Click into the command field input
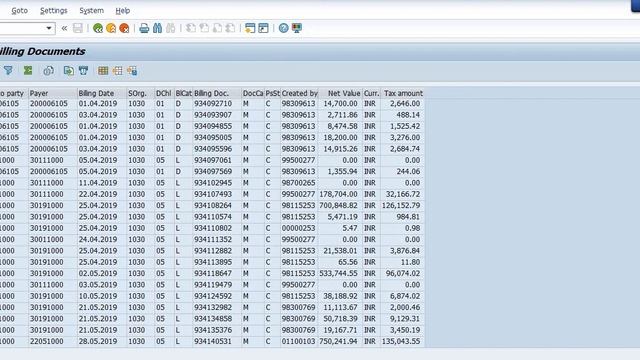The width and height of the screenshot is (640, 360). [22, 28]
